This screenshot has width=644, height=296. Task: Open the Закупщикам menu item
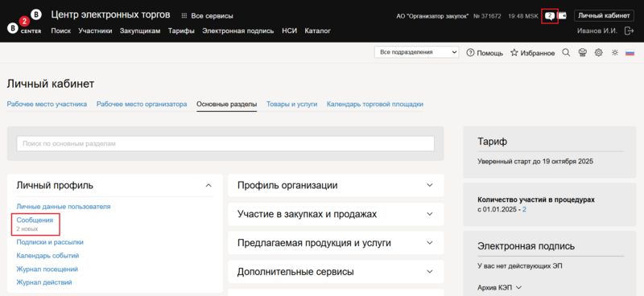(x=140, y=31)
